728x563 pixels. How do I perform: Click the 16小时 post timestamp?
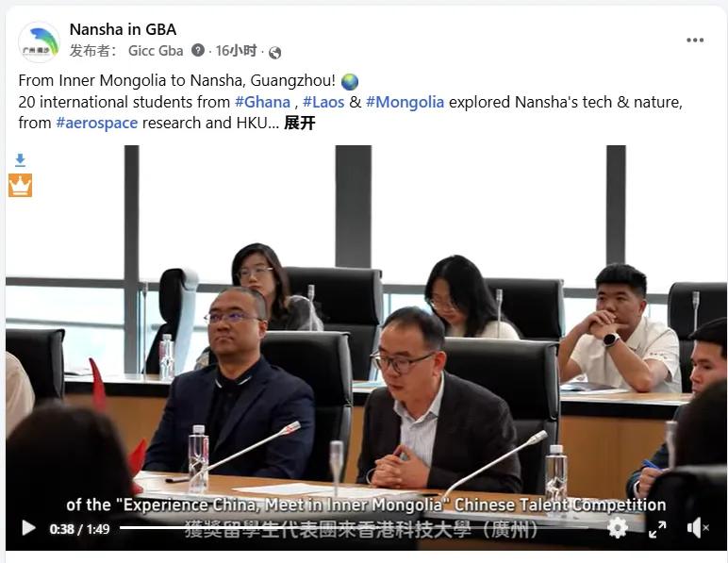(236, 51)
